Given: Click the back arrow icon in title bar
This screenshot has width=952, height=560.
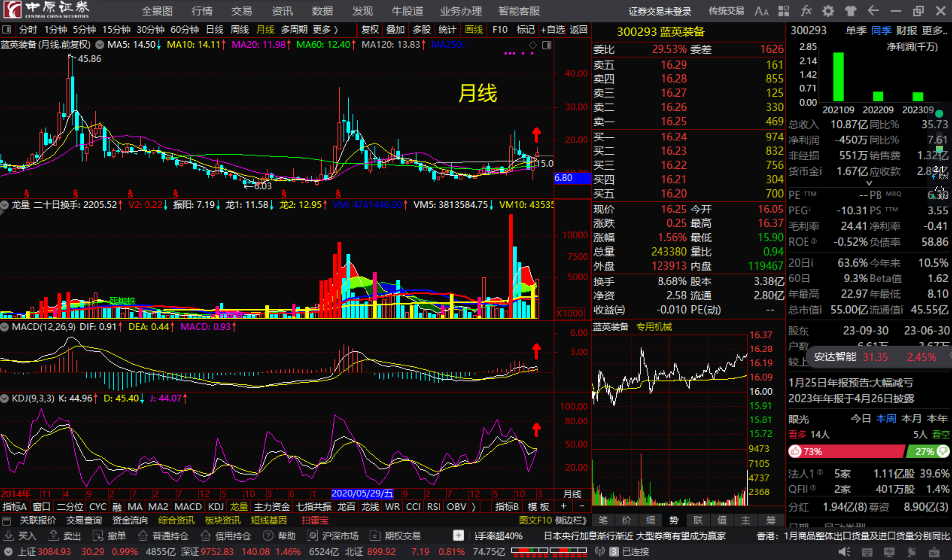Looking at the screenshot, I should point(873,11).
